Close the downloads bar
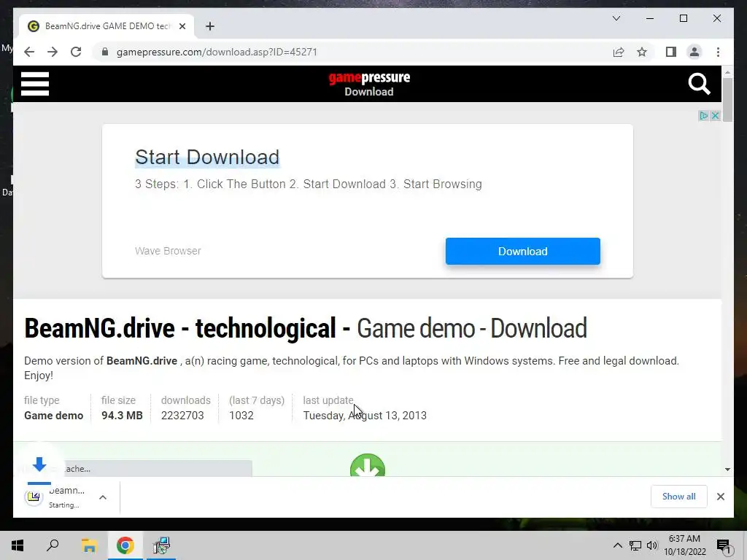This screenshot has width=747, height=560. point(720,497)
